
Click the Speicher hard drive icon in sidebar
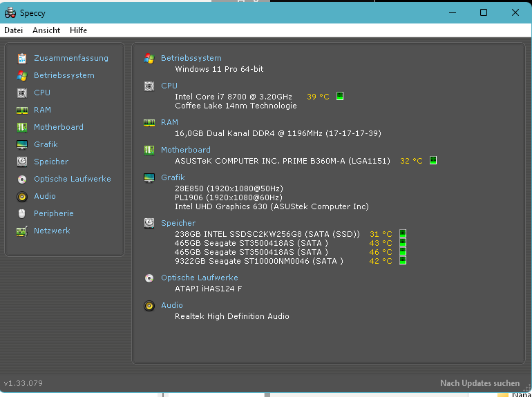coord(22,162)
